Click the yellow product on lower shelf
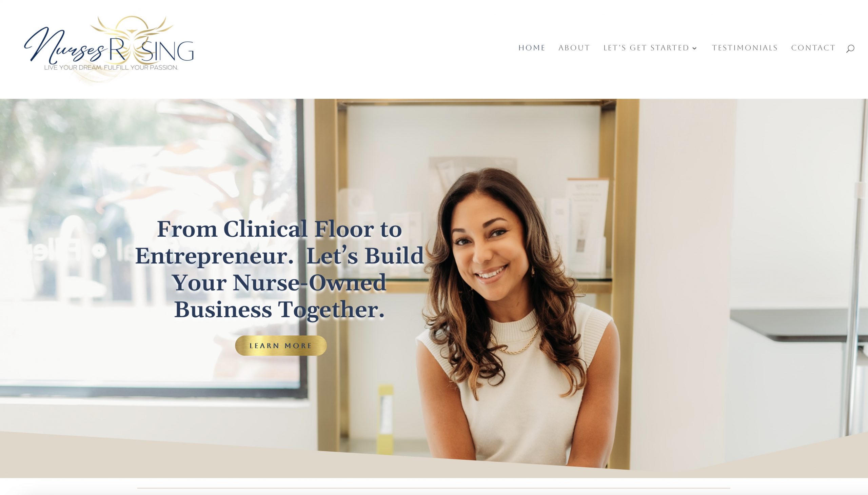868x495 pixels. (386, 419)
